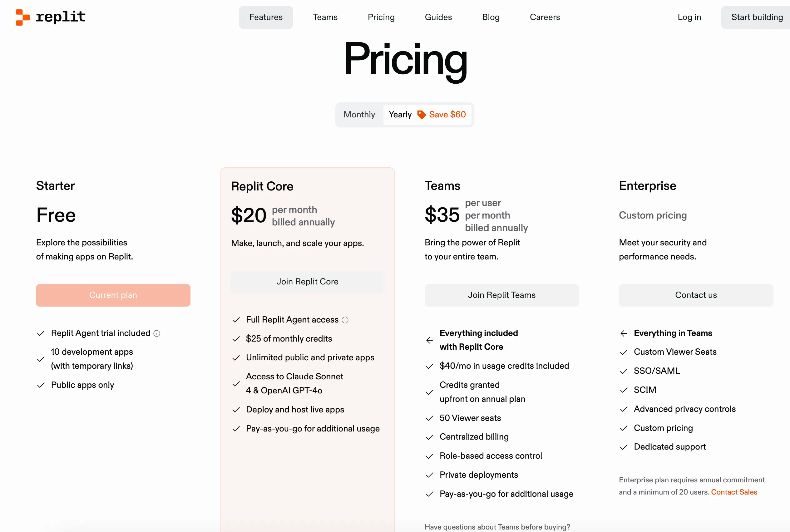Viewport: 790px width, 532px height.
Task: Select Yearly billing option
Action: 400,114
